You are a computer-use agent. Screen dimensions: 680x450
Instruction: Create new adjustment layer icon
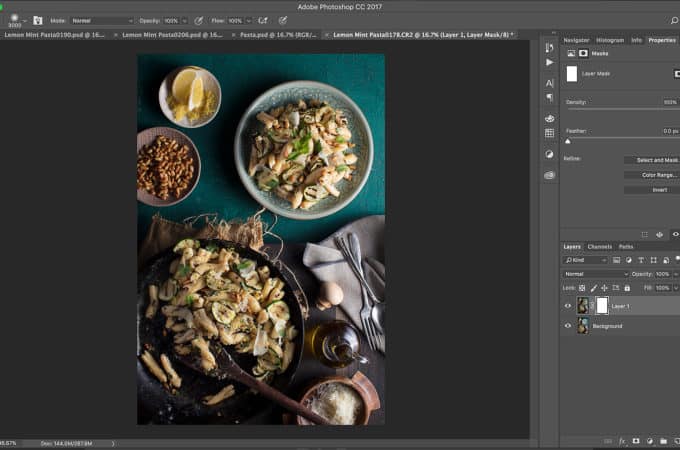point(650,441)
